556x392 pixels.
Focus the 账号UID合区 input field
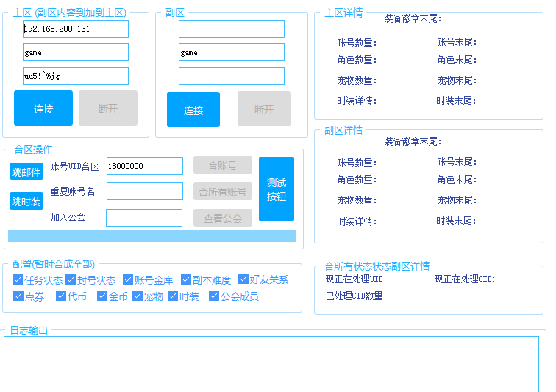pos(145,166)
